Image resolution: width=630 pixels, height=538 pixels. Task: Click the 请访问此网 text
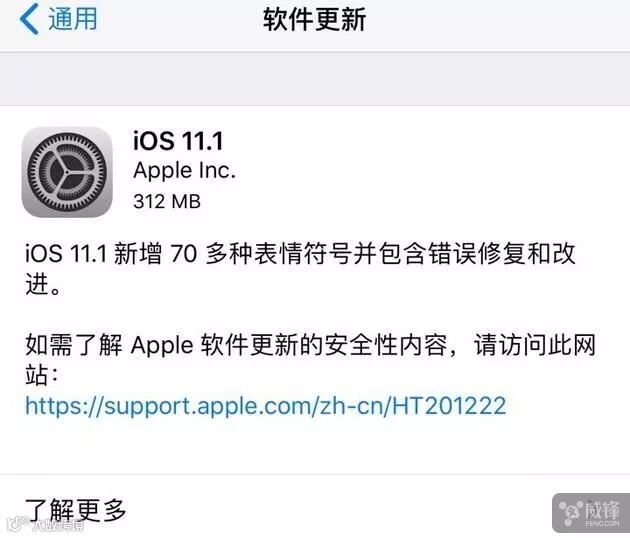pyautogui.click(x=534, y=345)
